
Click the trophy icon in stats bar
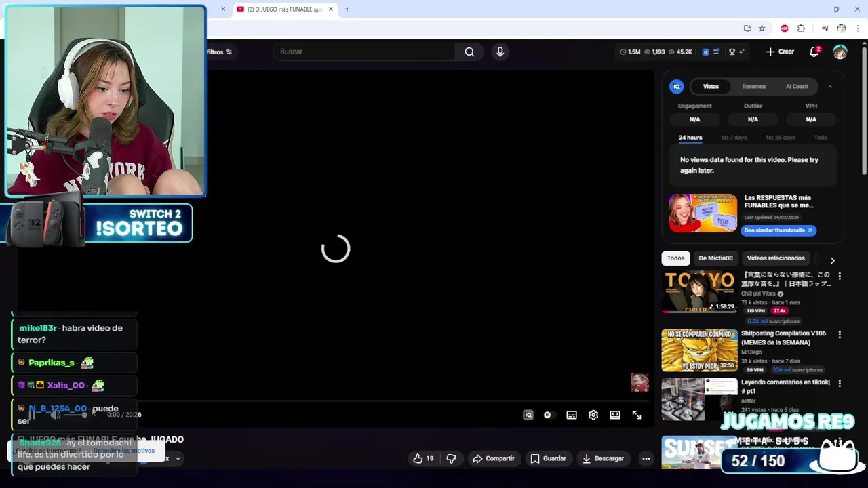coord(732,52)
